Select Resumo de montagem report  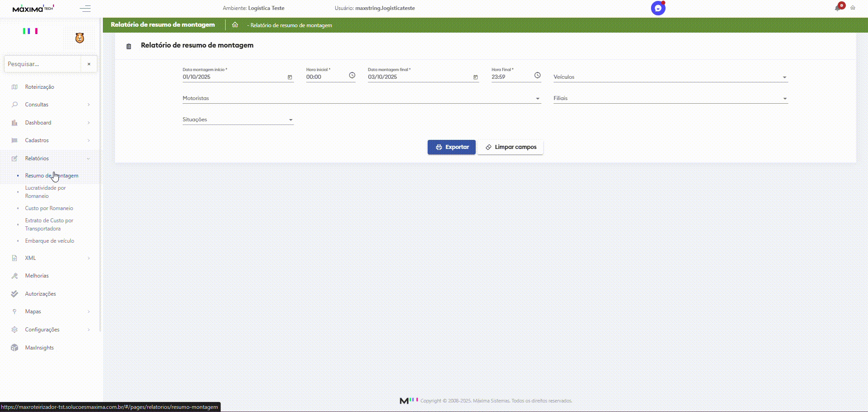[52, 176]
